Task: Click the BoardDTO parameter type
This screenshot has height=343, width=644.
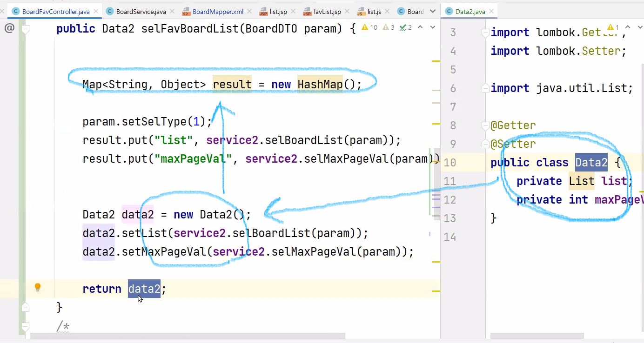Action: (x=271, y=29)
